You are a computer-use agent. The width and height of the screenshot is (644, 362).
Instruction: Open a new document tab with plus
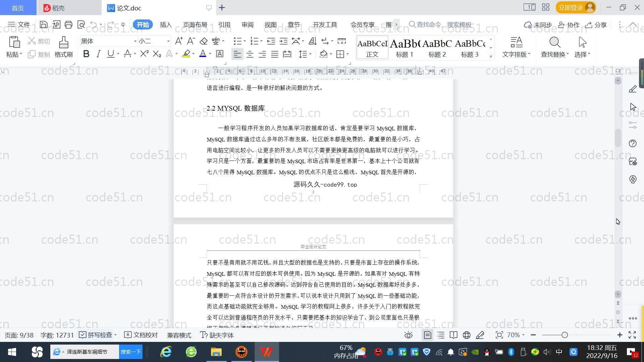click(222, 7)
